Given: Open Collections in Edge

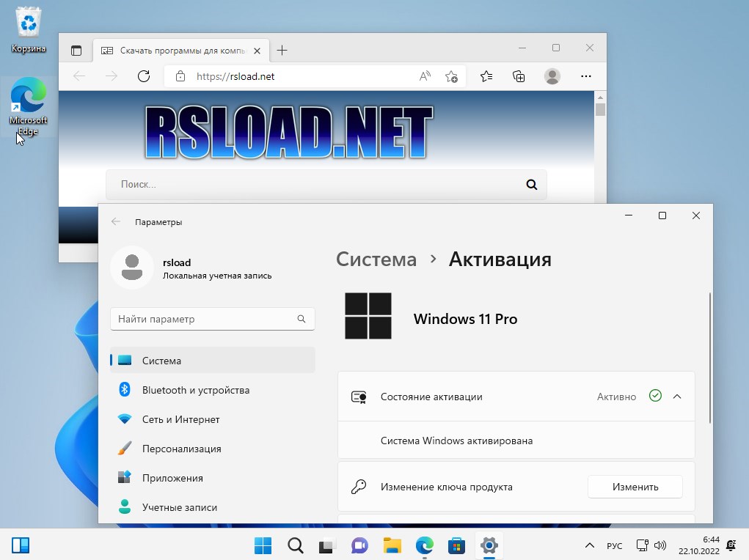Looking at the screenshot, I should 519,76.
